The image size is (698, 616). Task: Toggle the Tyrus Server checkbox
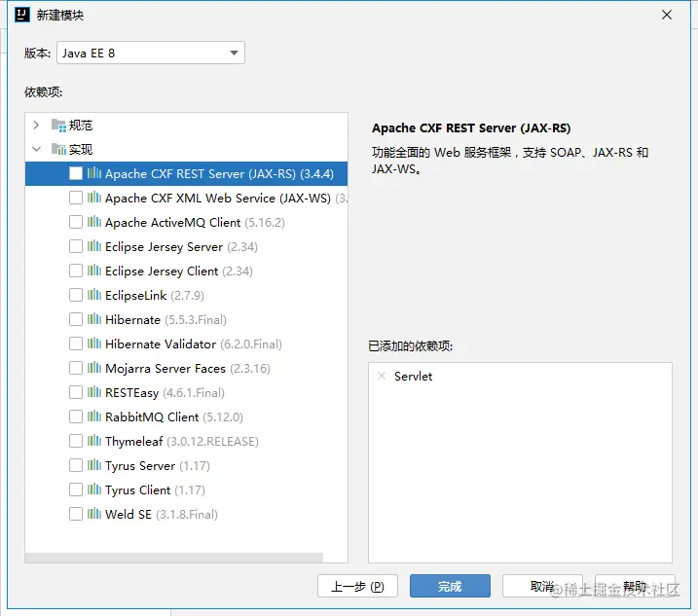tap(76, 465)
